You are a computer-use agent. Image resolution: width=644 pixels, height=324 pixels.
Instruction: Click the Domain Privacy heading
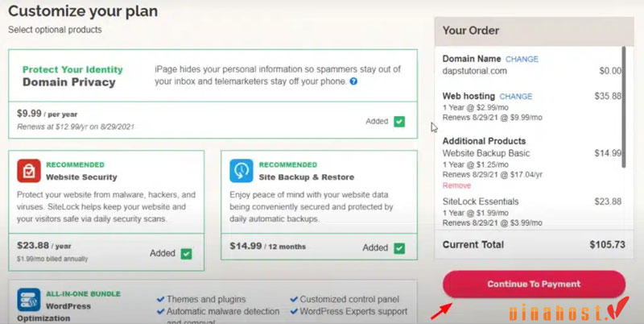[x=68, y=82]
